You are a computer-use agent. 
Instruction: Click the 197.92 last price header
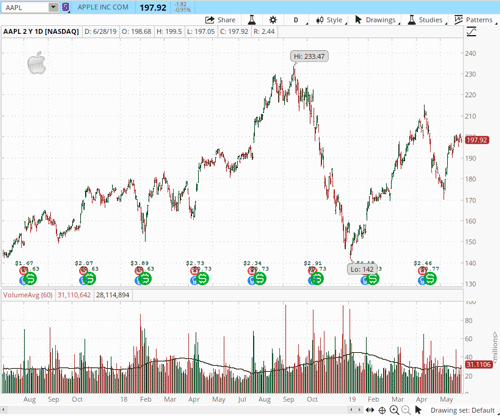click(x=153, y=7)
